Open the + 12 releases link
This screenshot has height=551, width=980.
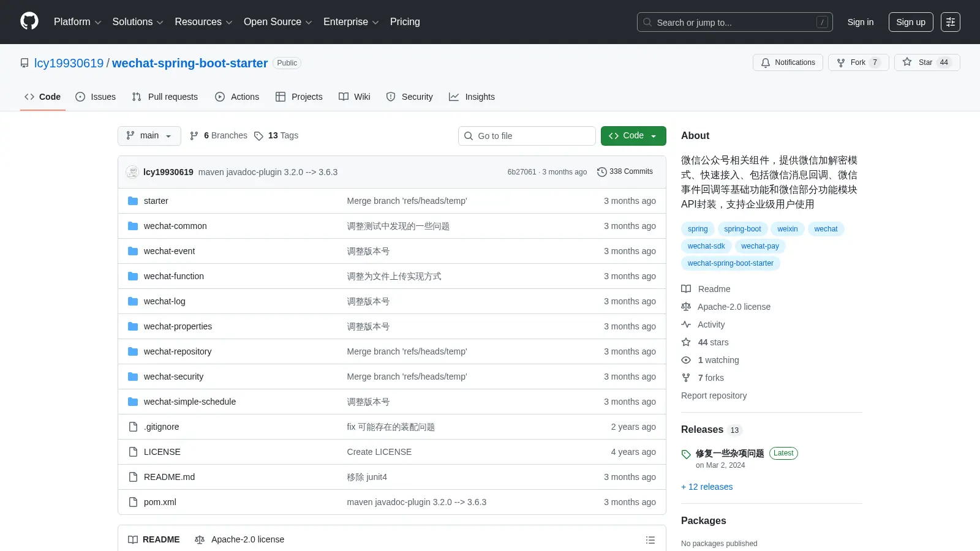tap(707, 487)
